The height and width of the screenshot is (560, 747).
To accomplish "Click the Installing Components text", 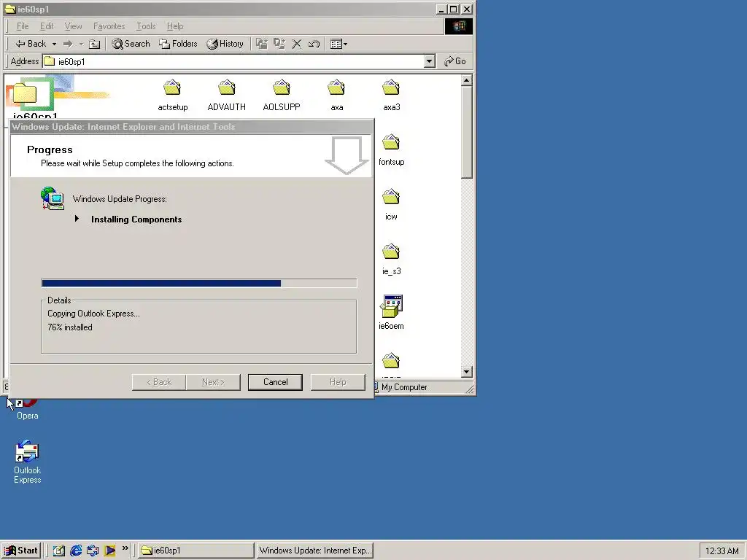I will pyautogui.click(x=136, y=219).
